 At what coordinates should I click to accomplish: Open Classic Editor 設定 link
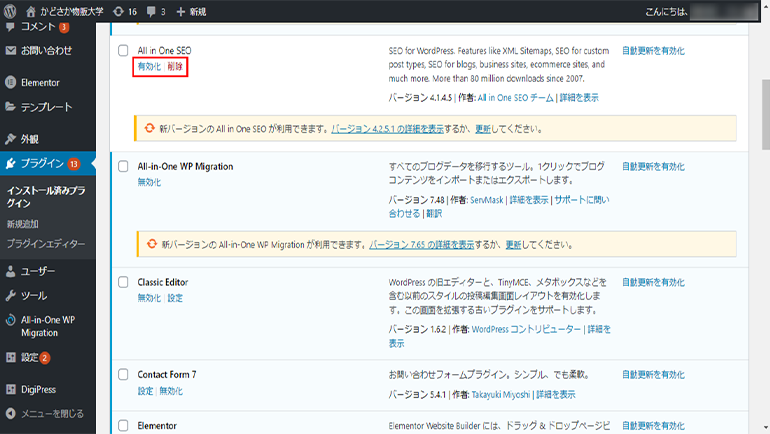(175, 298)
